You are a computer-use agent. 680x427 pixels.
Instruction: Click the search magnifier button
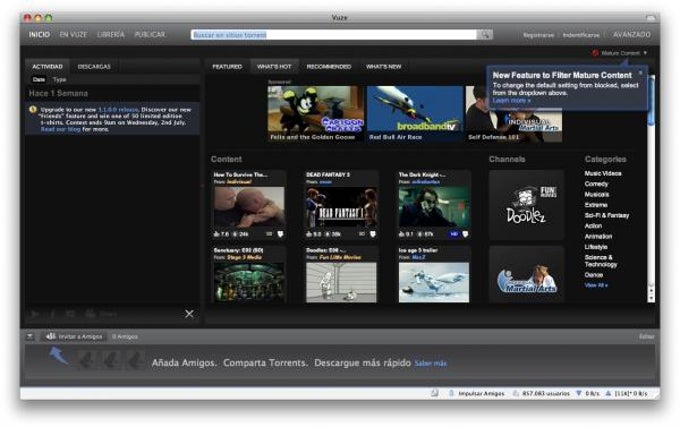[484, 35]
